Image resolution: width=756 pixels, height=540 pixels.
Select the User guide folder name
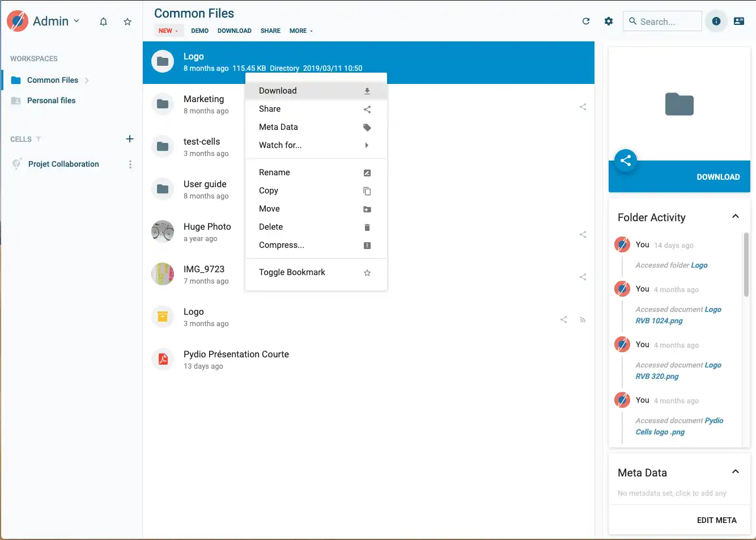pyautogui.click(x=205, y=184)
